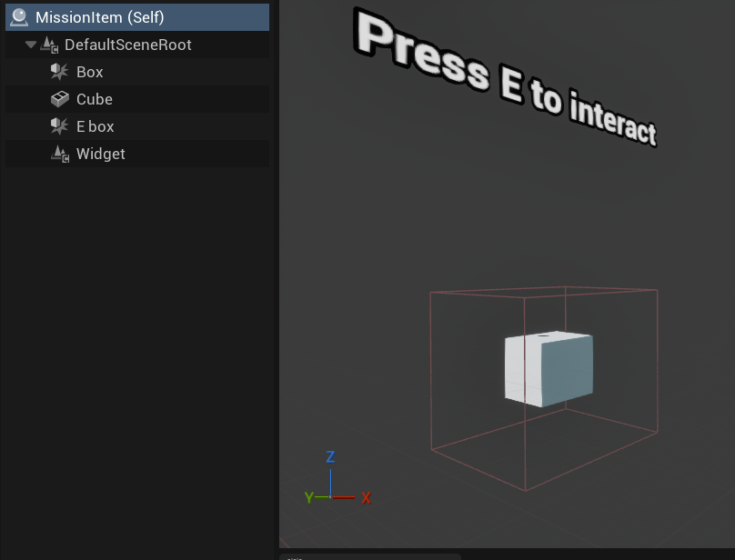Screen dimensions: 735x560
Task: Select the 'Press E to interact' text widget
Action: tap(506, 77)
